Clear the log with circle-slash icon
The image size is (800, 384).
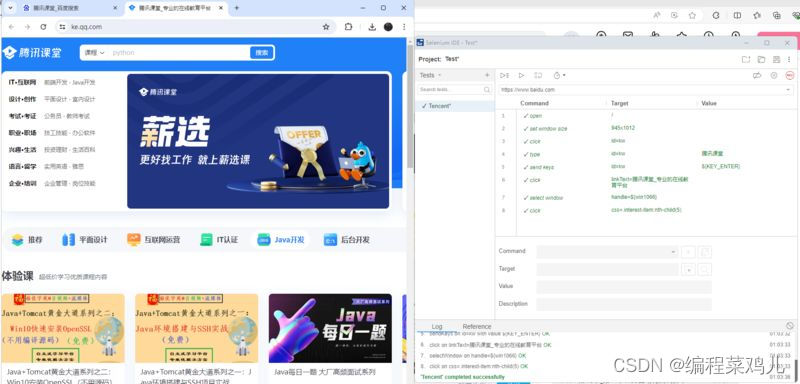790,326
